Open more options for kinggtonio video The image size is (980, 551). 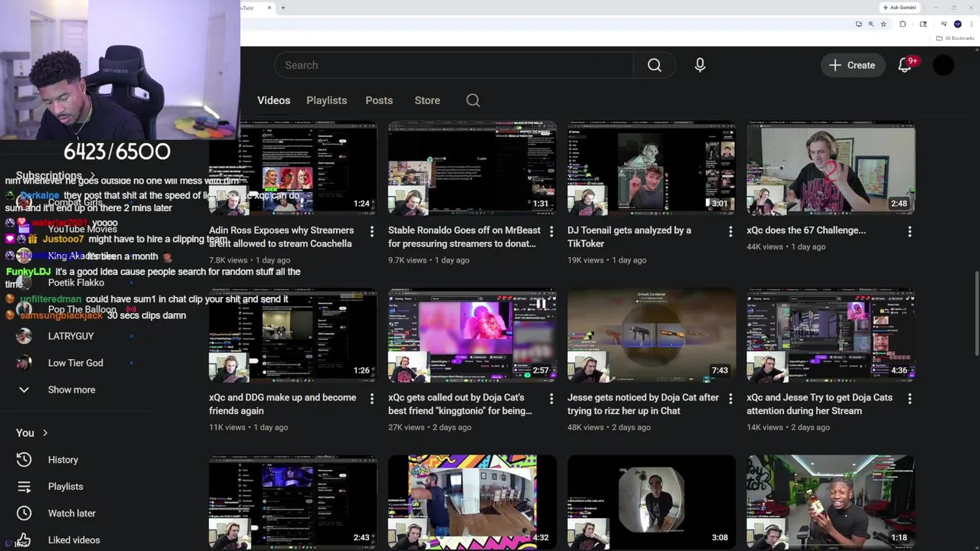550,398
